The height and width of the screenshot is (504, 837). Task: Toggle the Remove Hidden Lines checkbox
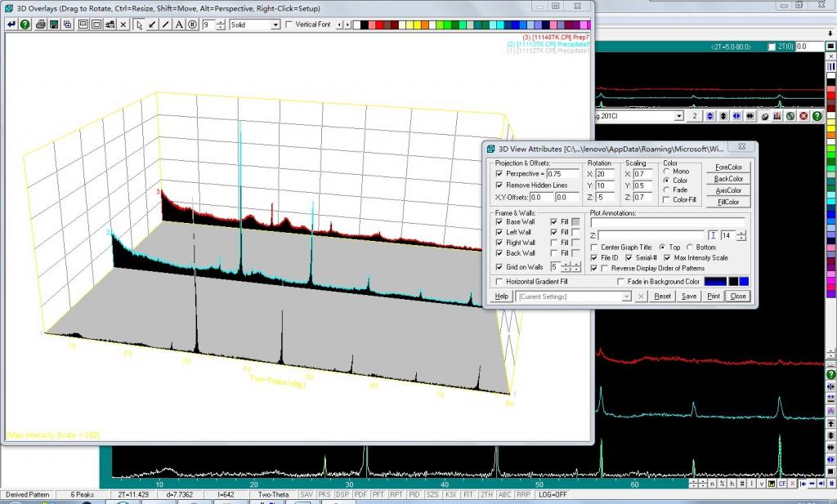coord(499,185)
